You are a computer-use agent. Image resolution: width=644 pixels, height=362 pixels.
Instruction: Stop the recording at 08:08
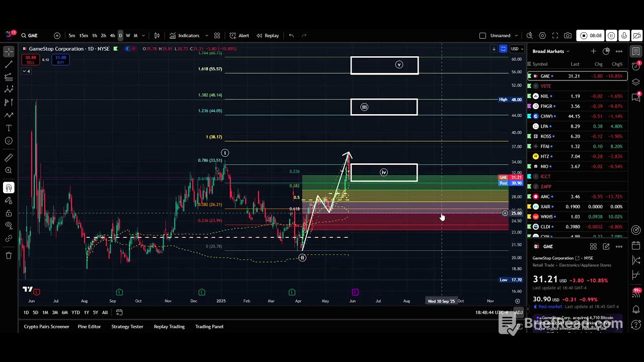click(x=591, y=36)
